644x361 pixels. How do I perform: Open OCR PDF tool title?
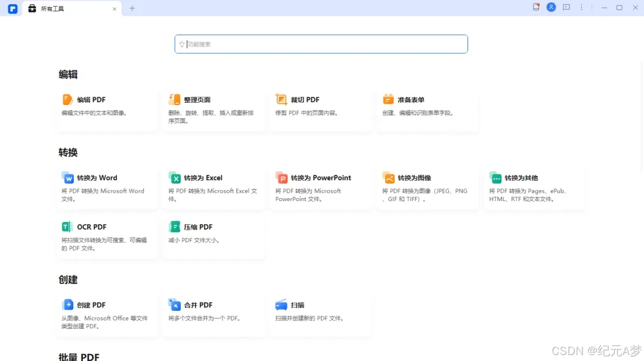[x=92, y=227]
